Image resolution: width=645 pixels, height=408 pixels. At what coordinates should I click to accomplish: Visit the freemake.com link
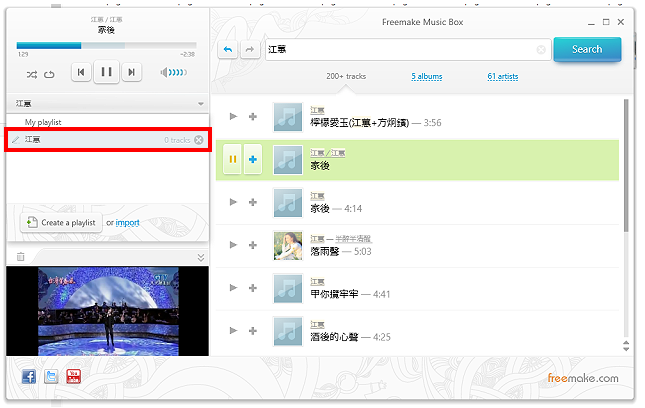(583, 378)
